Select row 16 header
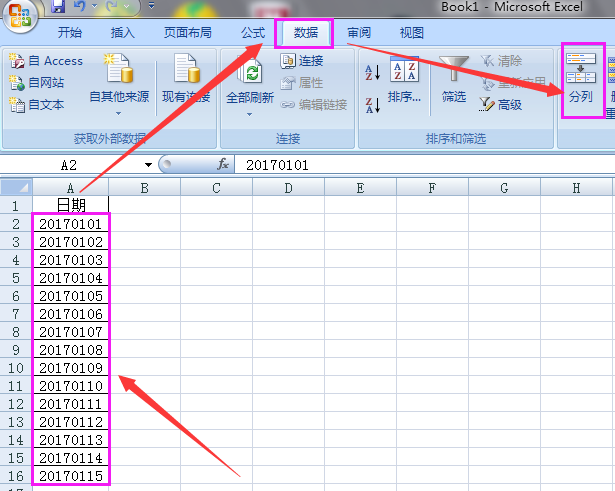Viewport: 615px width, 491px height. pyautogui.click(x=16, y=476)
